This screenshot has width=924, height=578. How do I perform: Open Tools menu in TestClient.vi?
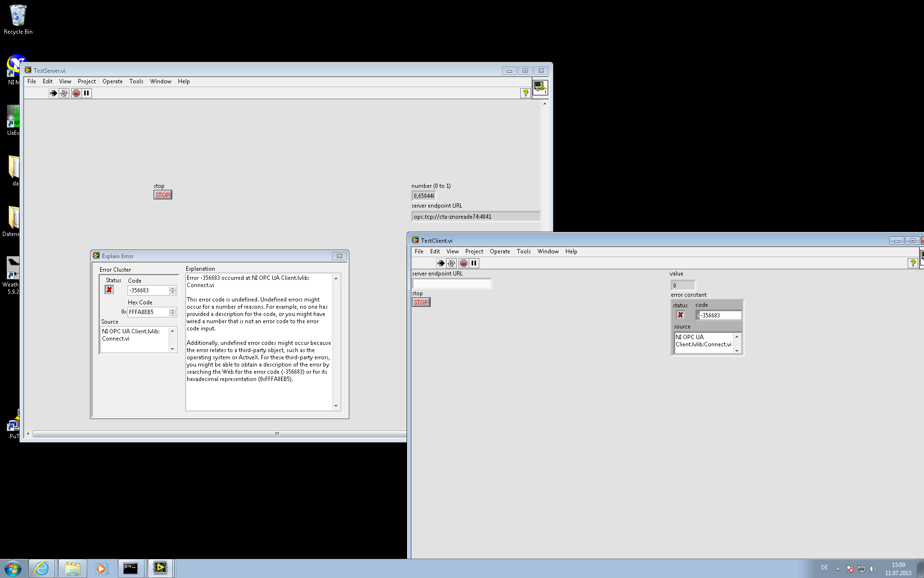pos(523,251)
